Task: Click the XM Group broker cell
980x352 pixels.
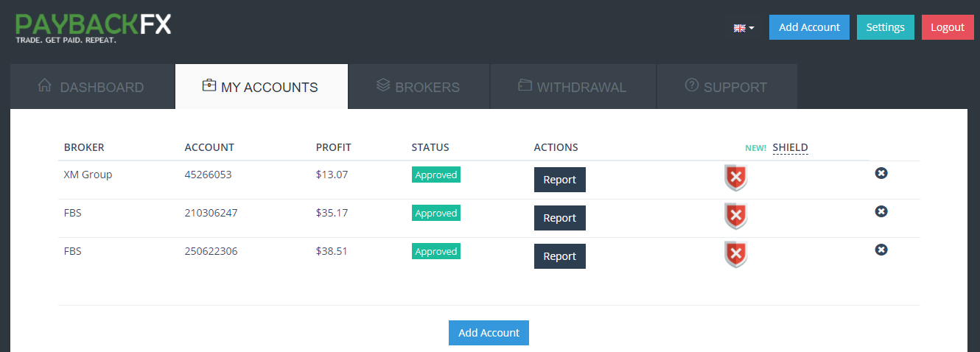Action: pos(88,175)
